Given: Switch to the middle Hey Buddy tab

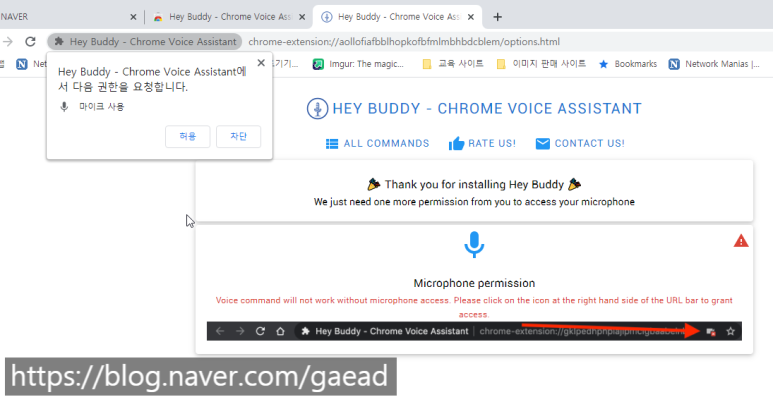Looking at the screenshot, I should [x=229, y=17].
